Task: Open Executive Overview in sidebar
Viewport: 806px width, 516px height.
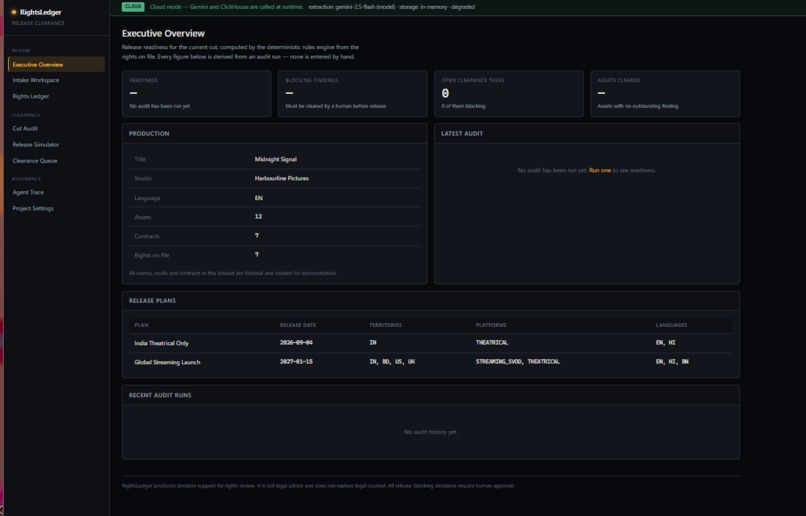Action: [57, 64]
